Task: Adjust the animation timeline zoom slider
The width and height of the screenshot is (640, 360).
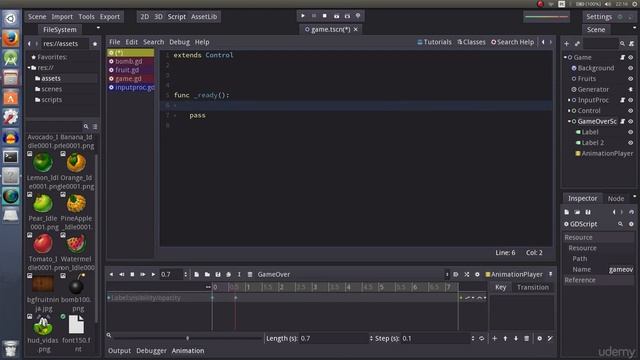Action: point(188,338)
